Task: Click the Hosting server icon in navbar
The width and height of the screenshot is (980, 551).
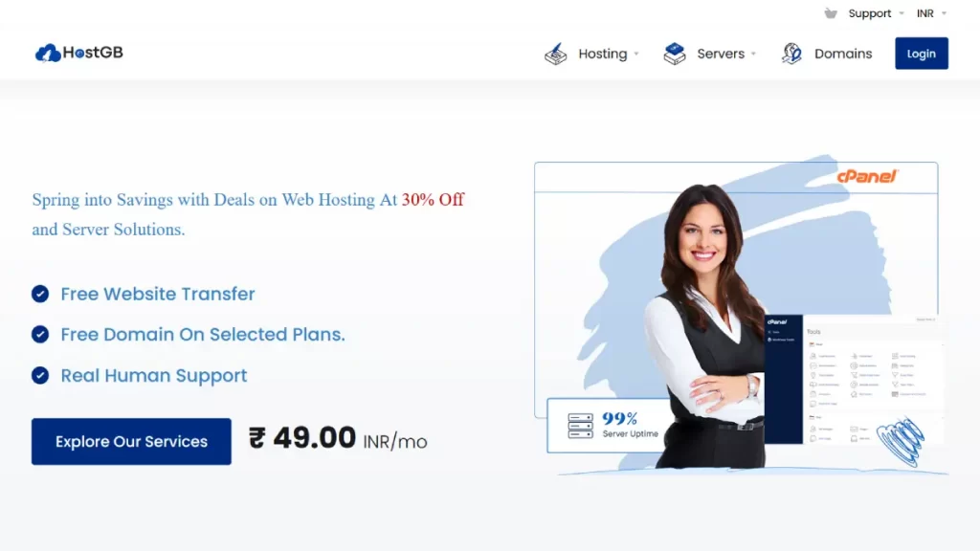Action: coord(556,54)
